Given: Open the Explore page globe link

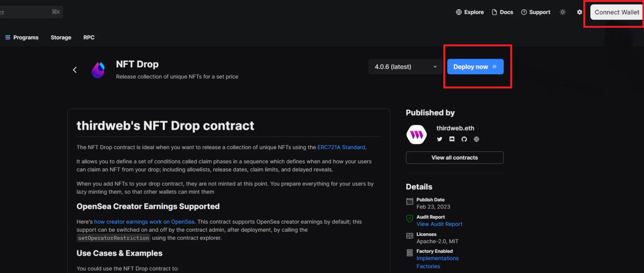Looking at the screenshot, I should [x=470, y=12].
